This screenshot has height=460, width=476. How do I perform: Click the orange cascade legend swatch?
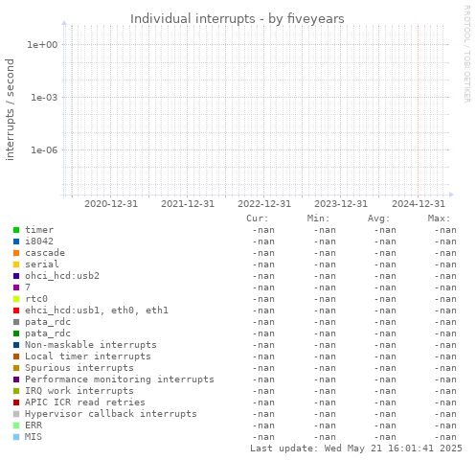(x=16, y=253)
